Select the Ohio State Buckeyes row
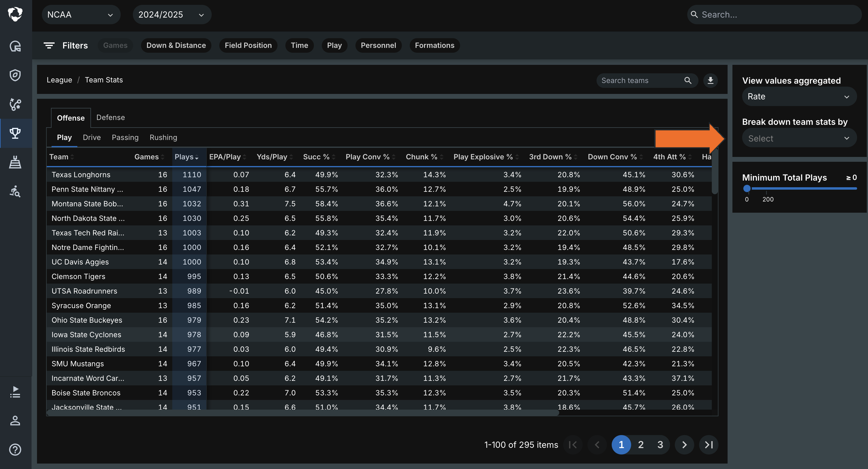This screenshot has width=868, height=469. click(379, 320)
